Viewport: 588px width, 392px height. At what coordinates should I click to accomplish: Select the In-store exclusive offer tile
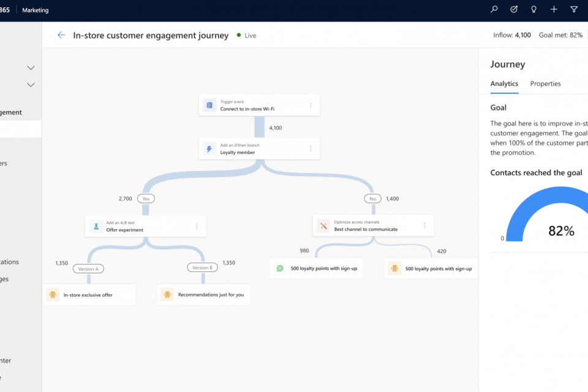click(x=89, y=295)
